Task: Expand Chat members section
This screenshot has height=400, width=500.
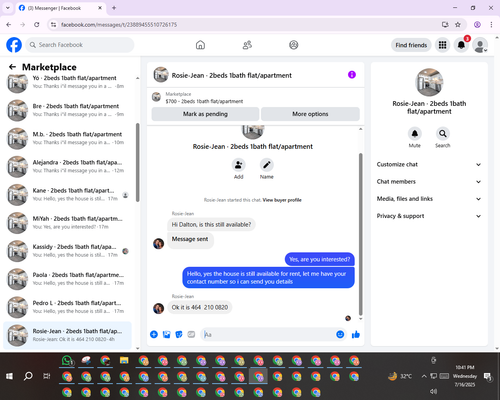Action: click(x=429, y=182)
